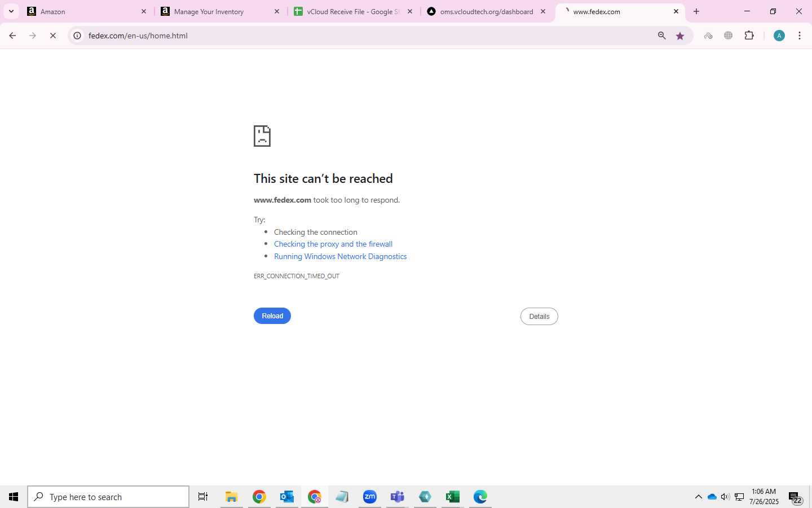Open second Chrome profile taskbar icon

point(314,497)
